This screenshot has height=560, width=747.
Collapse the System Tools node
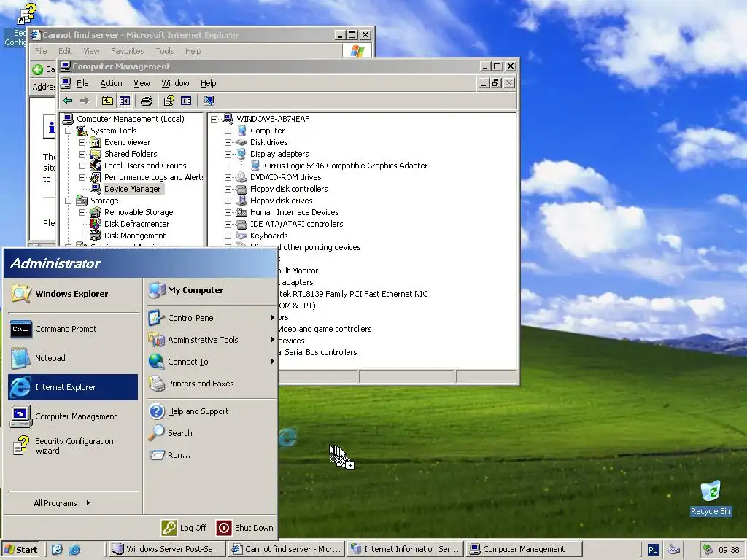[68, 131]
